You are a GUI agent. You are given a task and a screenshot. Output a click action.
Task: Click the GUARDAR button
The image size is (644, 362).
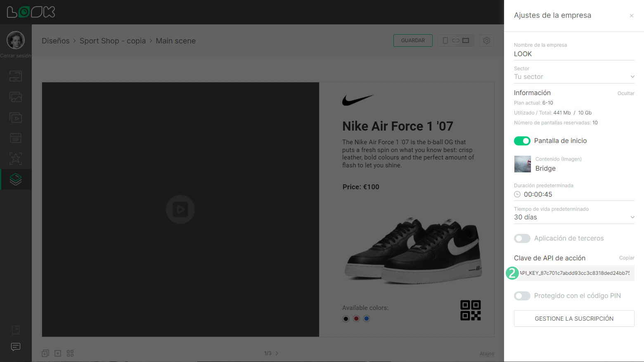(413, 40)
